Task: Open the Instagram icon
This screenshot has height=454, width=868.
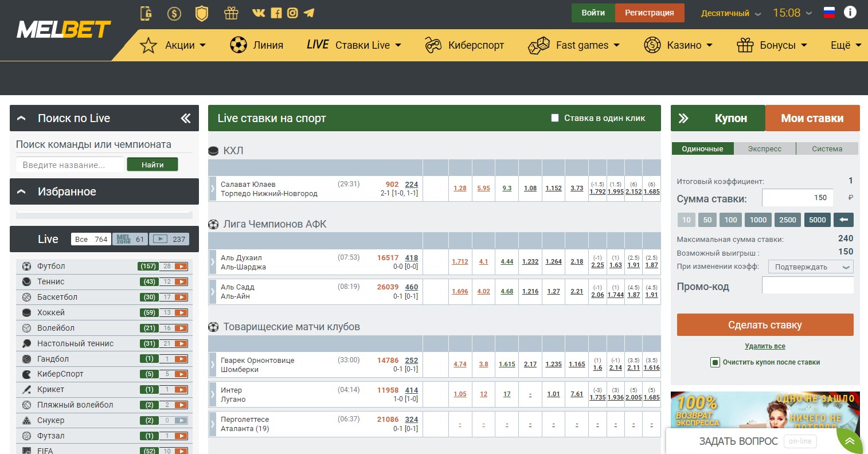Action: [x=292, y=13]
